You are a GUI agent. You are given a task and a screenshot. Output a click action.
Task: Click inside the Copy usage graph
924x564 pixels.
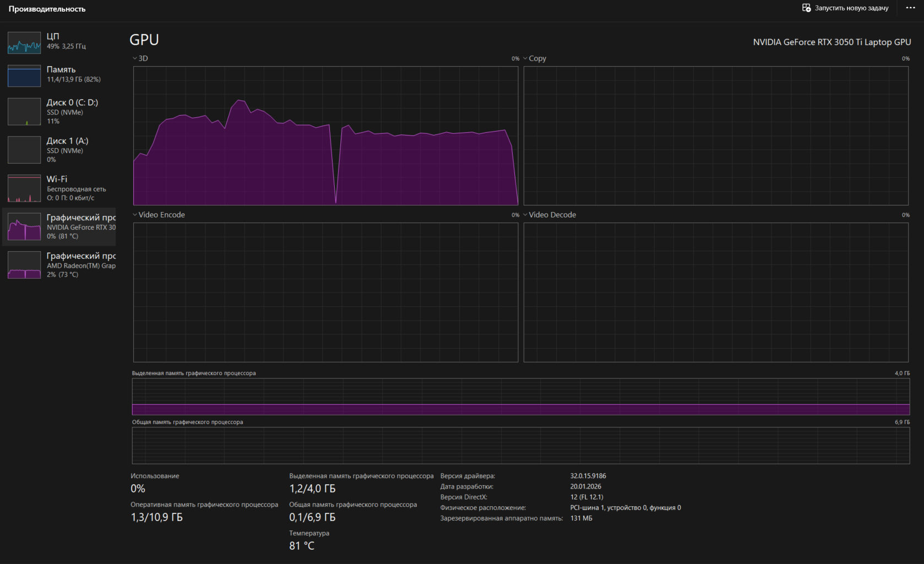[716, 135]
